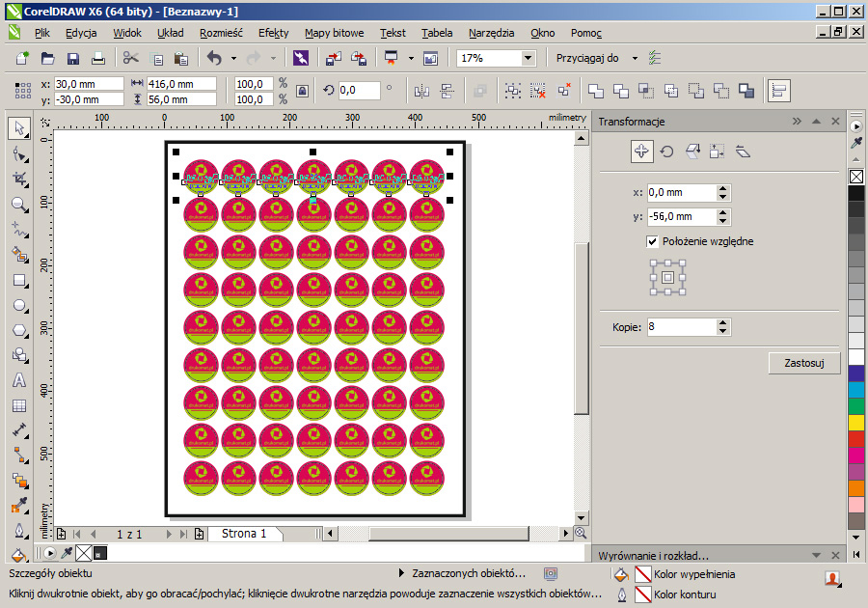Viewport: 868px width, 608px height.
Task: Switch to the Skew transformation icon
Action: click(x=743, y=152)
